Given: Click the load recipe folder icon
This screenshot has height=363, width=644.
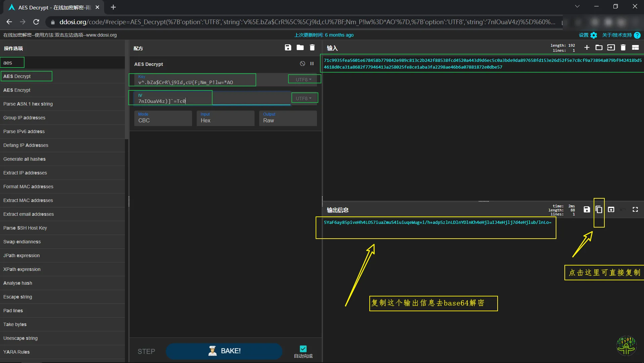Looking at the screenshot, I should [x=300, y=48].
